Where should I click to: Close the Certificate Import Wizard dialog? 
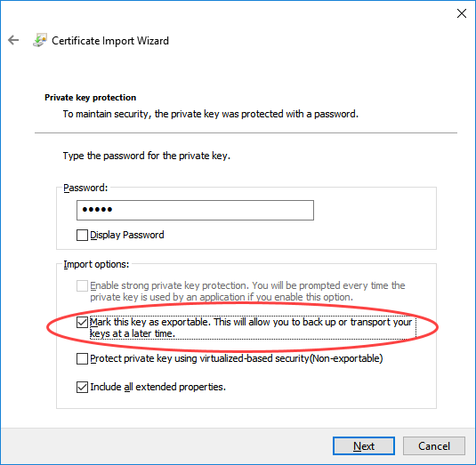click(462, 13)
